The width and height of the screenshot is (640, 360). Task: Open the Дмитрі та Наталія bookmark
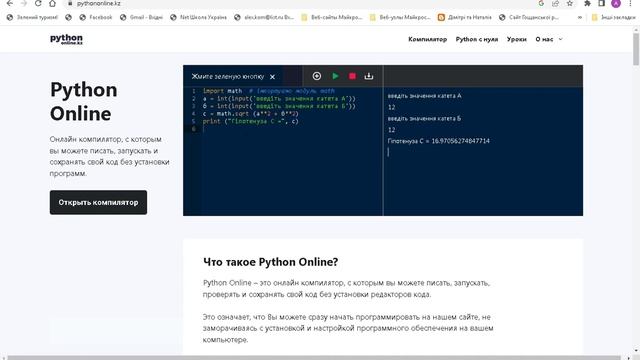pos(464,17)
